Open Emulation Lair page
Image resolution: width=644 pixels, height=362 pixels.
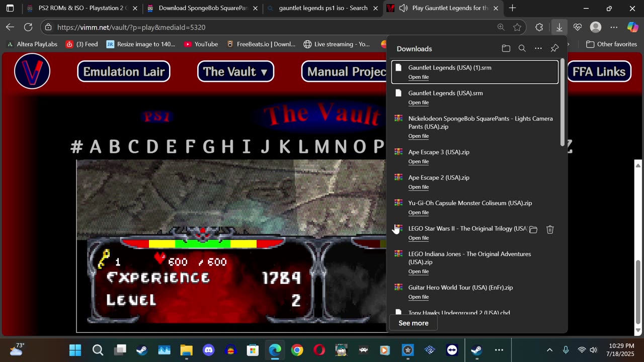coord(124,71)
